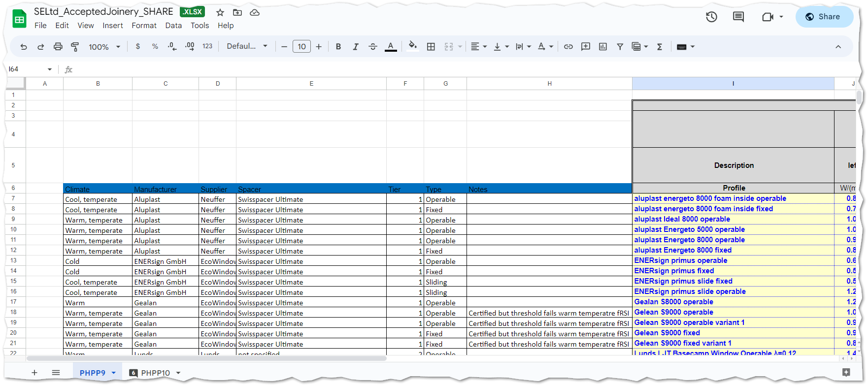The width and height of the screenshot is (868, 386).
Task: Move document with folder icon
Action: point(237,12)
